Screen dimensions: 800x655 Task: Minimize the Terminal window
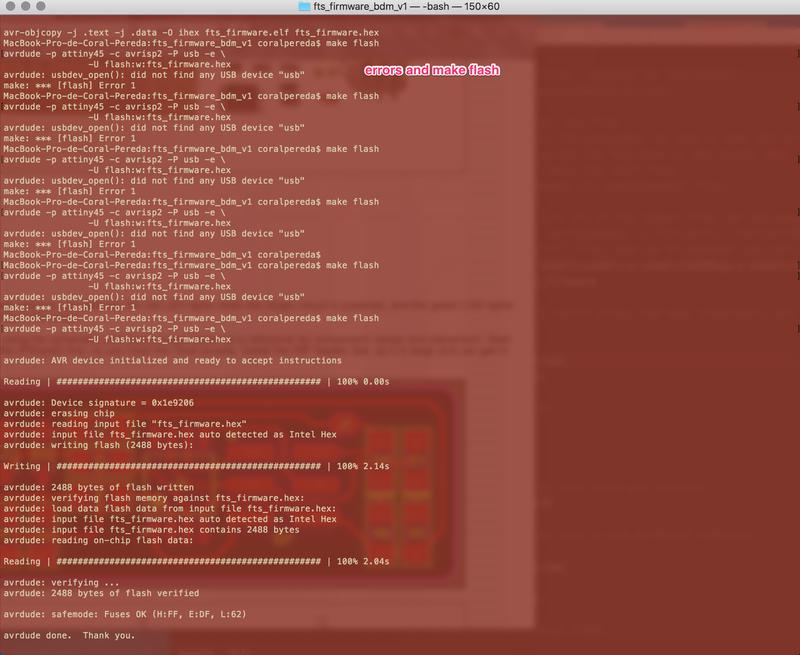click(x=26, y=6)
